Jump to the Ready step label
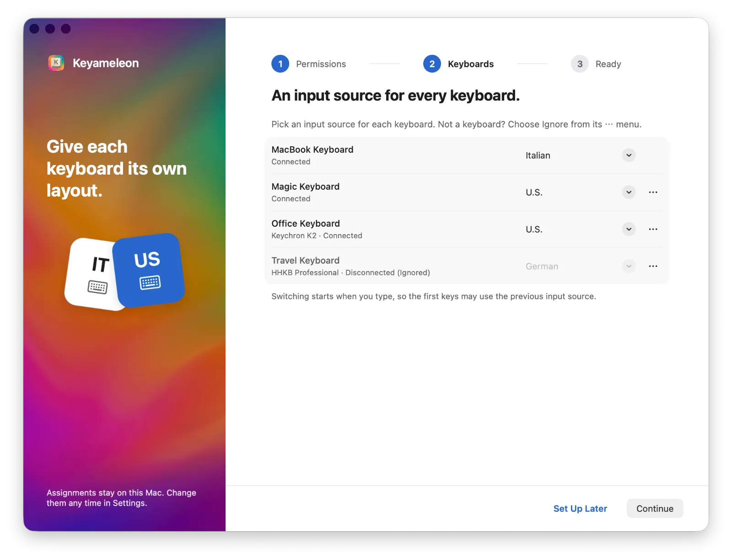The height and width of the screenshot is (560, 732). point(608,64)
